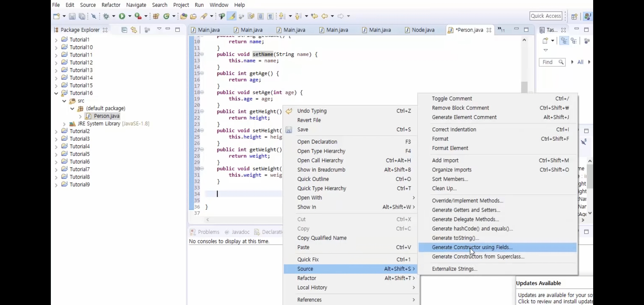Viewport: 644px width, 305px height.
Task: Click the Save icon in toolbar
Action: click(72, 16)
